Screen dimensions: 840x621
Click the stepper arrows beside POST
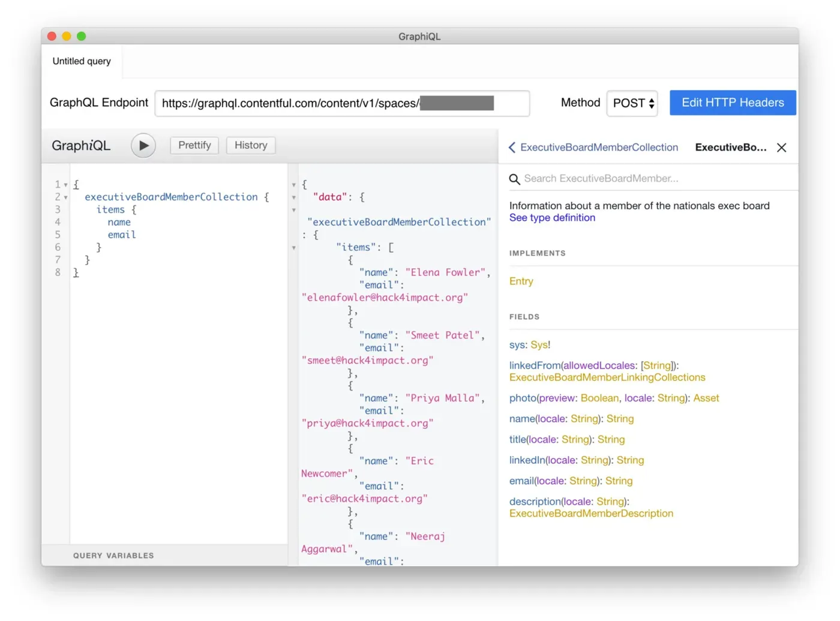(x=651, y=103)
